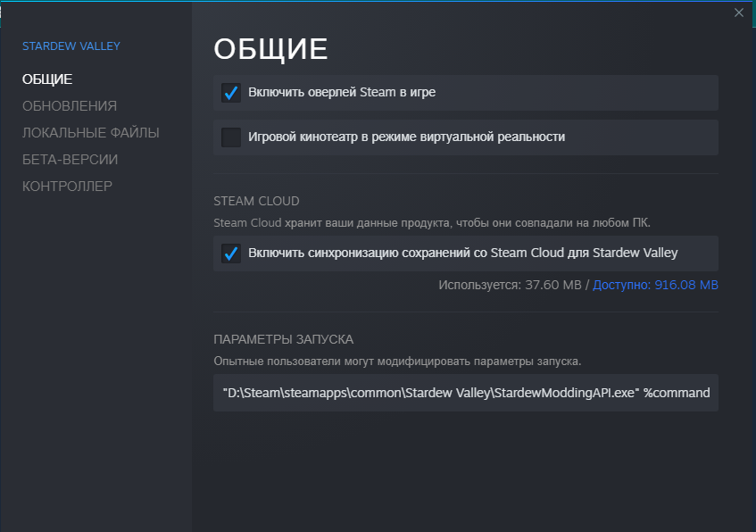Click the STEAM CLOUD section header
Screen dimensions: 756x532
pyautogui.click(x=256, y=201)
